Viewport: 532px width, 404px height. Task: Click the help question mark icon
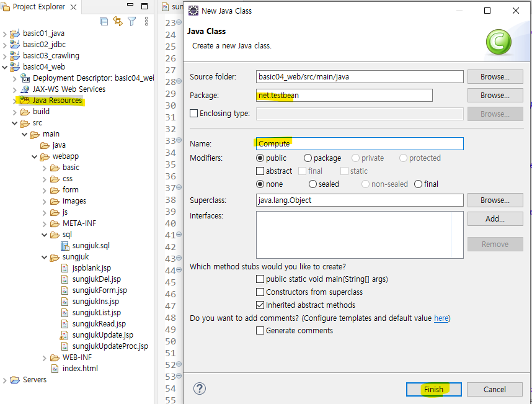tap(200, 388)
